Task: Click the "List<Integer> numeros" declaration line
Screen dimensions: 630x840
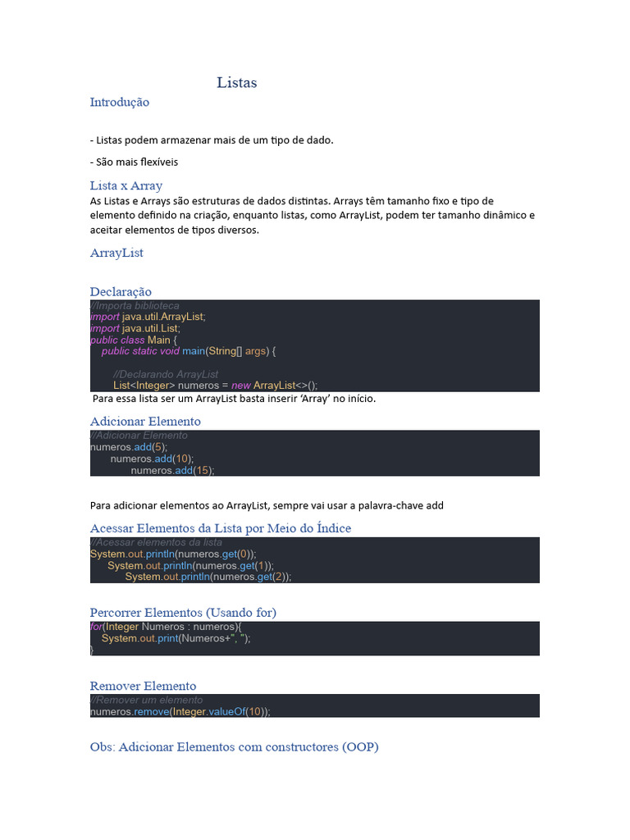Action: (x=215, y=386)
